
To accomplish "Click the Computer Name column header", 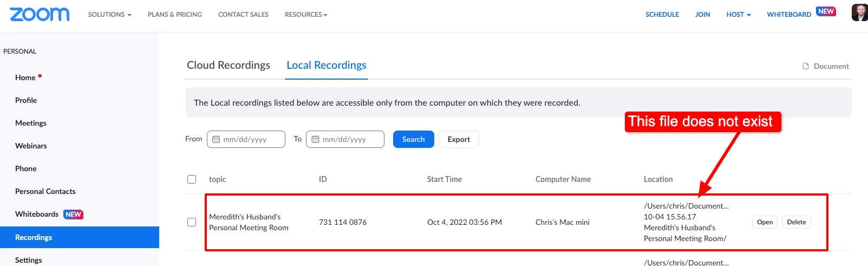I will coord(563,179).
